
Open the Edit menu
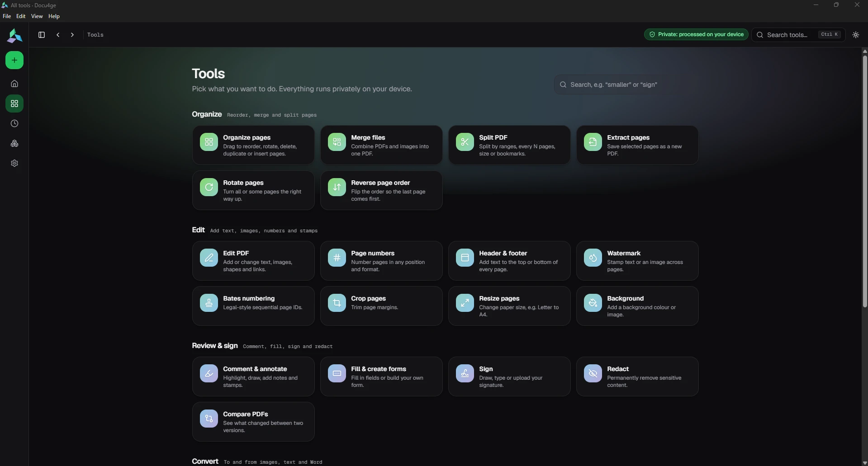click(21, 16)
